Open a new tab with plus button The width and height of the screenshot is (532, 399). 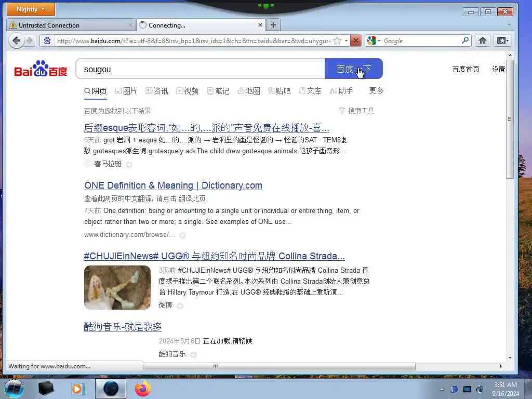pos(273,25)
